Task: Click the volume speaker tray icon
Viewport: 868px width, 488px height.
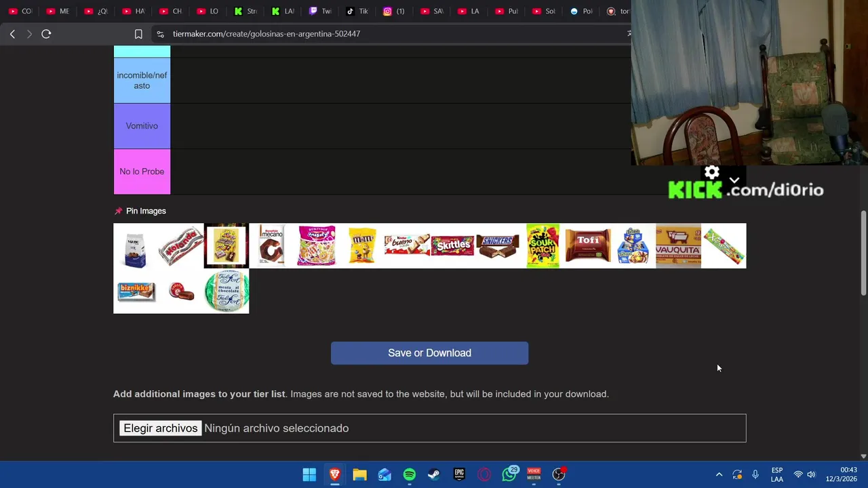Action: pos(811,474)
